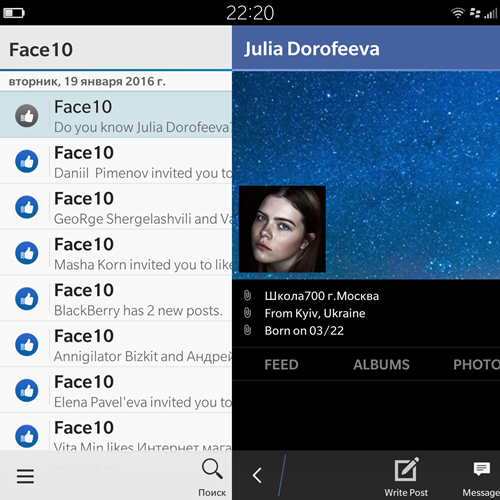This screenshot has height=500, width=500.
Task: Tap the Поиск search magnifier icon
Action: (212, 469)
